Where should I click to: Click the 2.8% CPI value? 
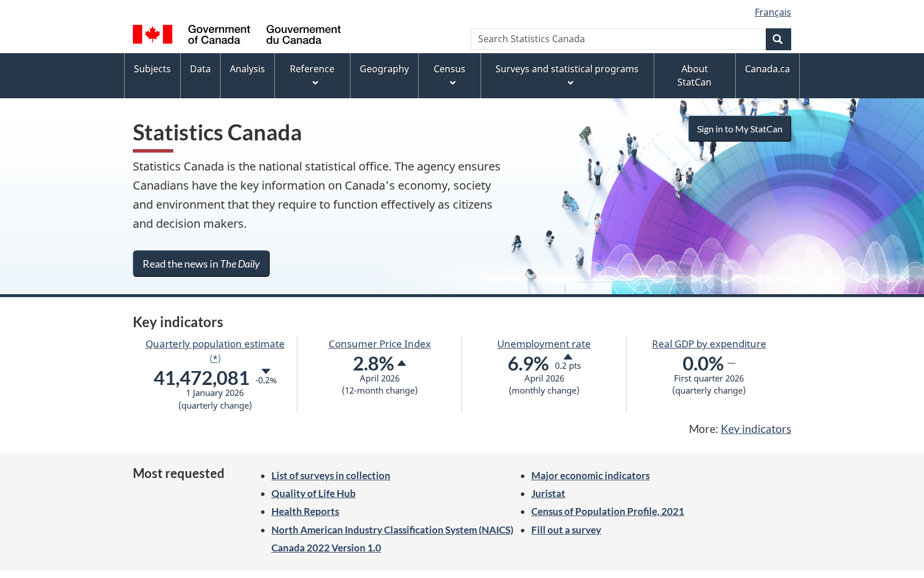pyautogui.click(x=373, y=364)
